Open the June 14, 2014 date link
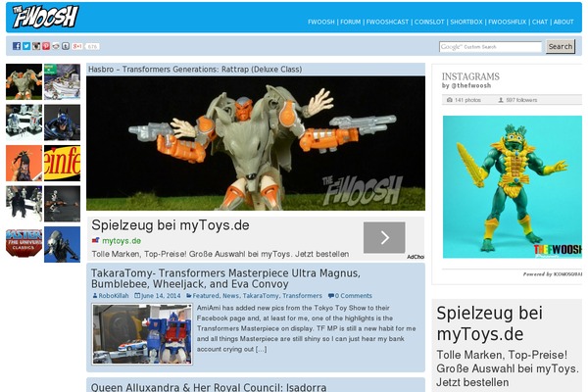The width and height of the screenshot is (588, 392). coord(161,296)
